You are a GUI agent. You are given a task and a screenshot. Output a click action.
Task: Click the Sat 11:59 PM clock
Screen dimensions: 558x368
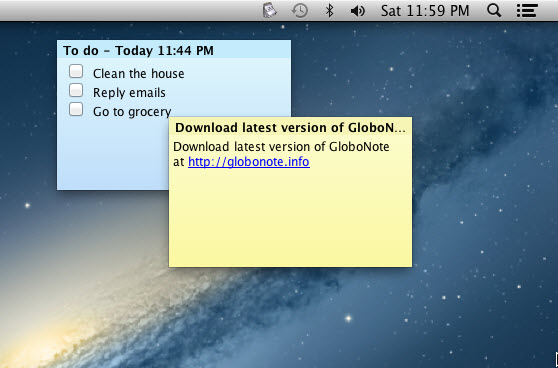(x=425, y=11)
